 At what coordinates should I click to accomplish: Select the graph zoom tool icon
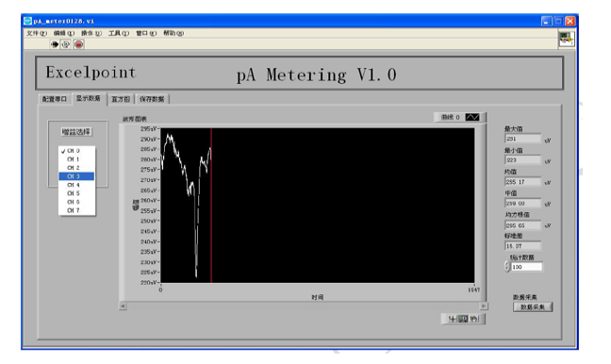463,319
